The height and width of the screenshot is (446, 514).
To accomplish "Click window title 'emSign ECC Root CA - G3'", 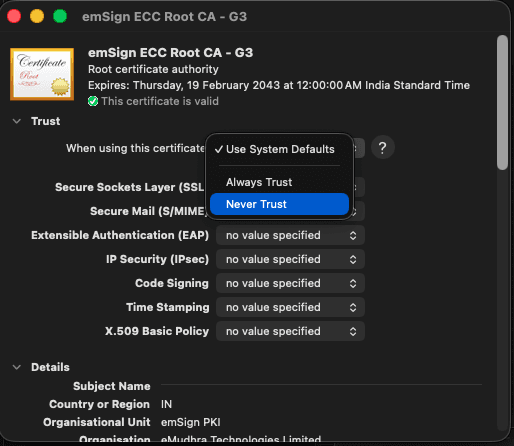I will tap(165, 17).
